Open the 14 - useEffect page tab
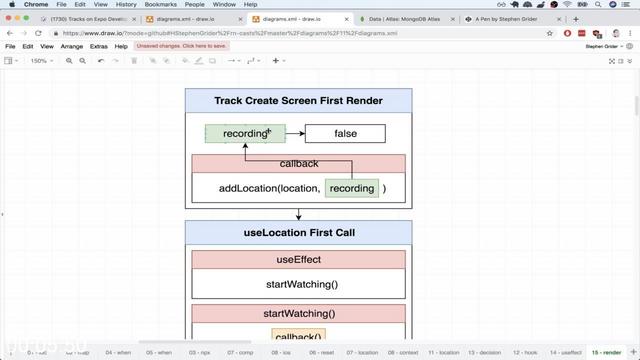This screenshot has width=640, height=360. pos(565,352)
